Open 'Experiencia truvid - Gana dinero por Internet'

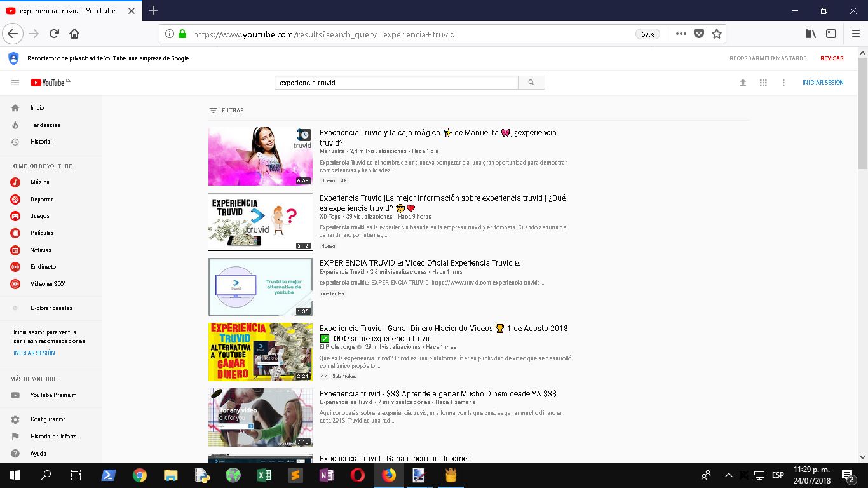click(x=394, y=458)
